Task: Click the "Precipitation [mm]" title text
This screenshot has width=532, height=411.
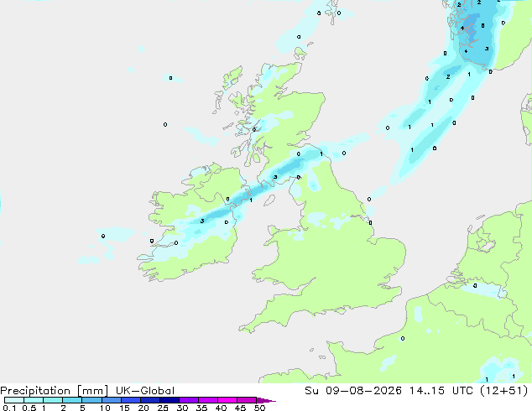Action: coord(55,391)
